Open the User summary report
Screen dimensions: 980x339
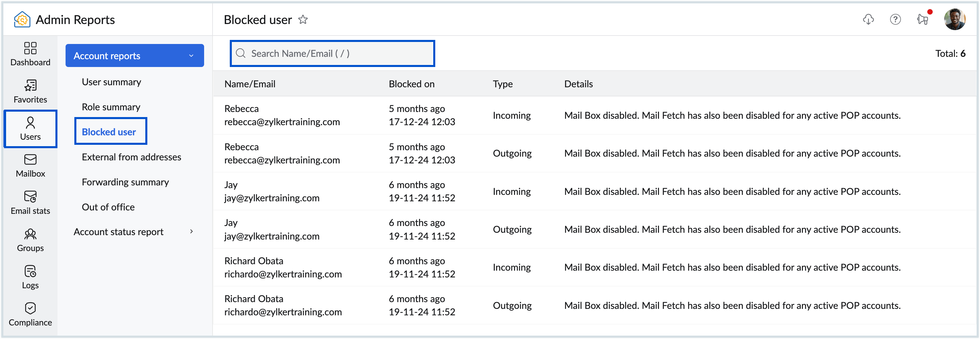click(x=111, y=82)
